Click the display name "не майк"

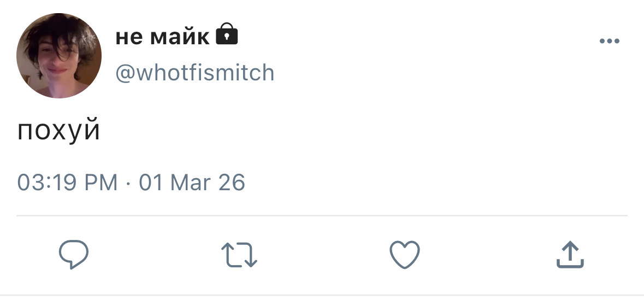pyautogui.click(x=162, y=37)
